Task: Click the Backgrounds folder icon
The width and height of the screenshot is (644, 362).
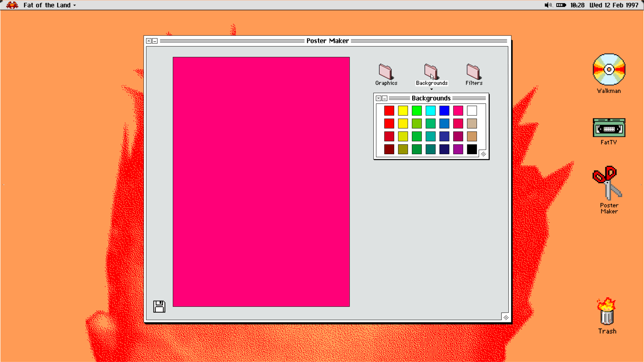Action: (x=431, y=72)
